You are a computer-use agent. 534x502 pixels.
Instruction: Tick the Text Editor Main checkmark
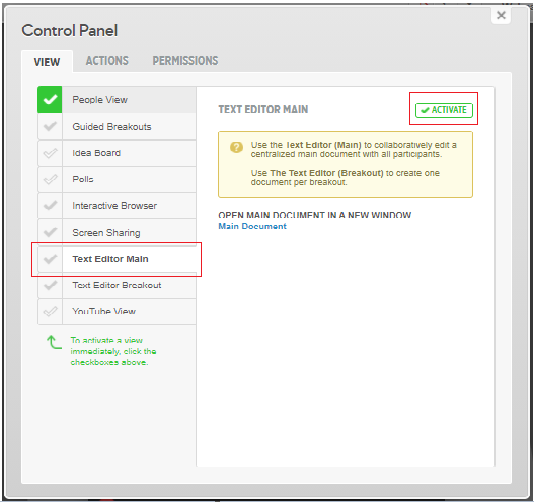pos(50,259)
